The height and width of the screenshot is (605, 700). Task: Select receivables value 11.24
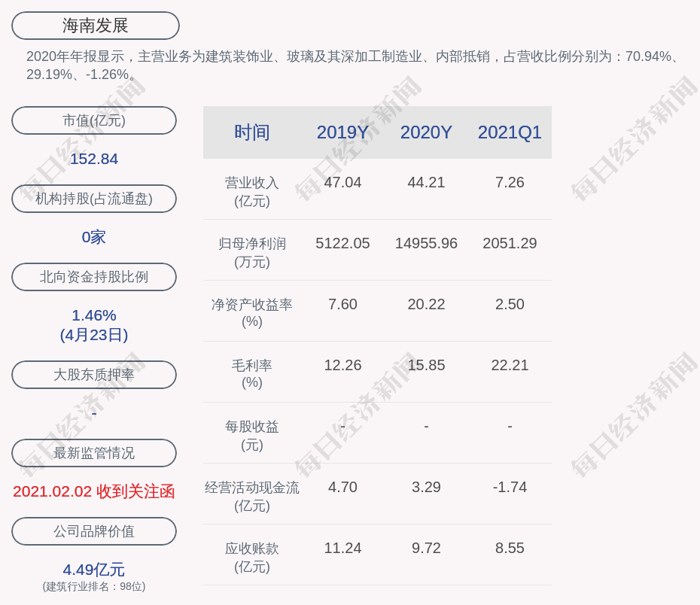click(x=343, y=549)
